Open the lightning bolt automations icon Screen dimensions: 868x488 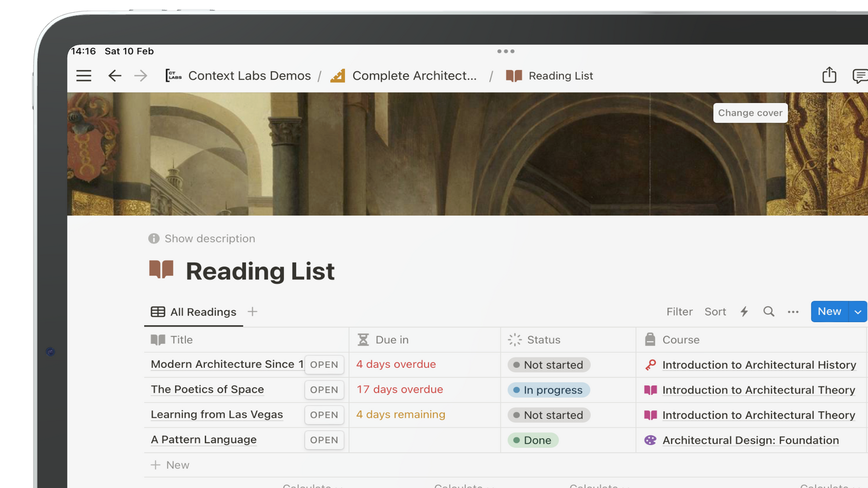pos(744,312)
